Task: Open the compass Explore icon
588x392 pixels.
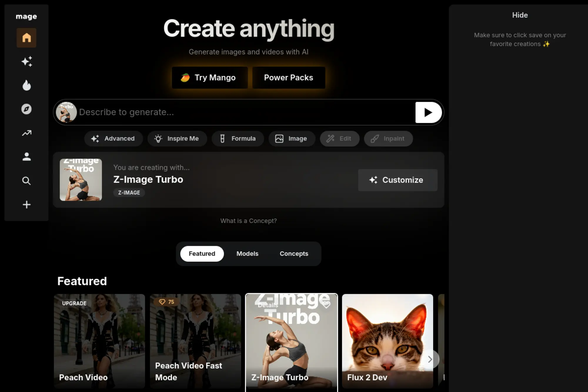Action: pos(26,109)
